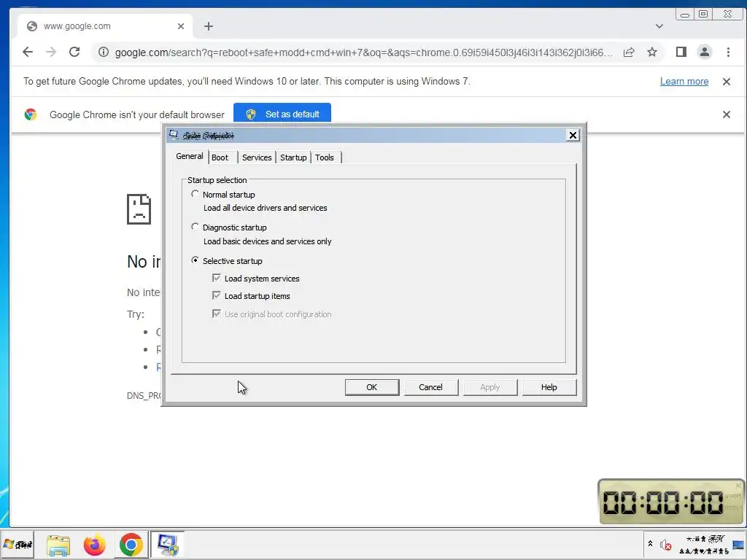
Task: Open Chrome side panel icon
Action: pos(681,52)
